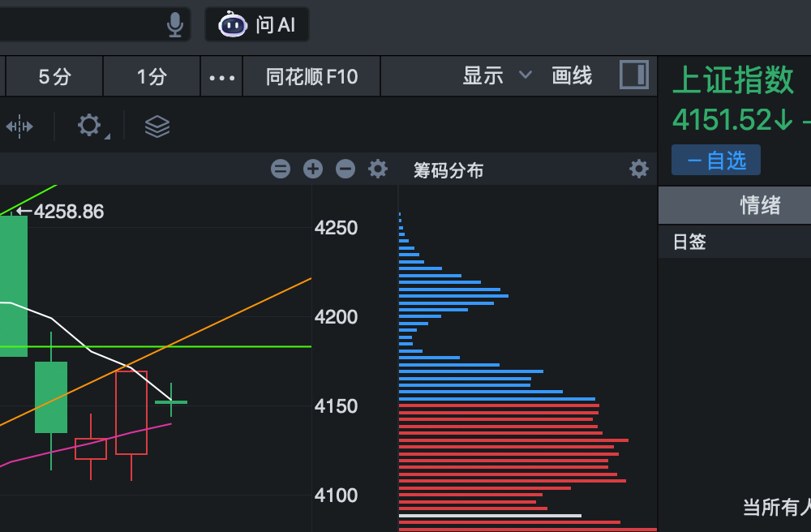Click the 4150 price axis label

click(x=337, y=406)
